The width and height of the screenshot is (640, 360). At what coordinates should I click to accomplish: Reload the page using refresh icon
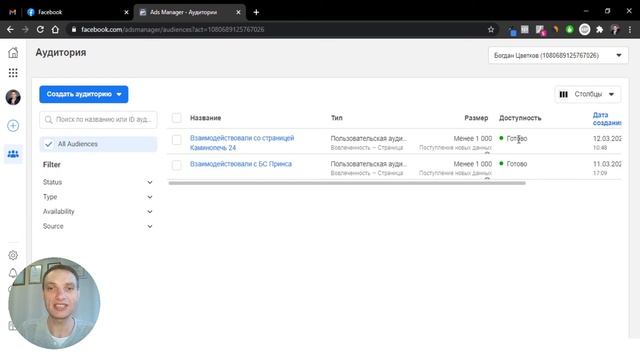pyautogui.click(x=40, y=29)
